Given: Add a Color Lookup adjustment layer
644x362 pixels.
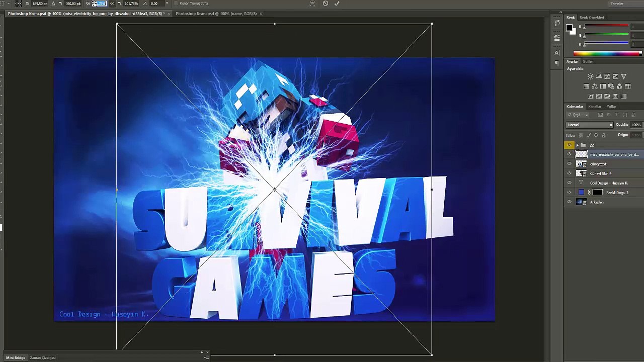Looking at the screenshot, I should pyautogui.click(x=628, y=86).
